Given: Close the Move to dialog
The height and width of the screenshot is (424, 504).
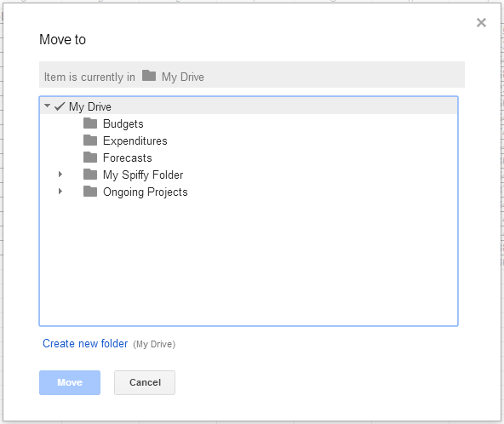Looking at the screenshot, I should (481, 22).
